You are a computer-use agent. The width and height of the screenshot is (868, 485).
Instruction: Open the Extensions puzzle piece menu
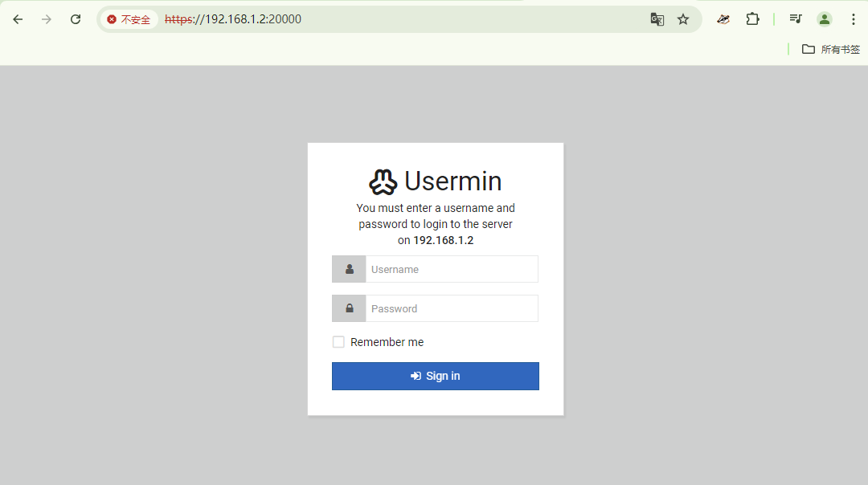coord(752,19)
